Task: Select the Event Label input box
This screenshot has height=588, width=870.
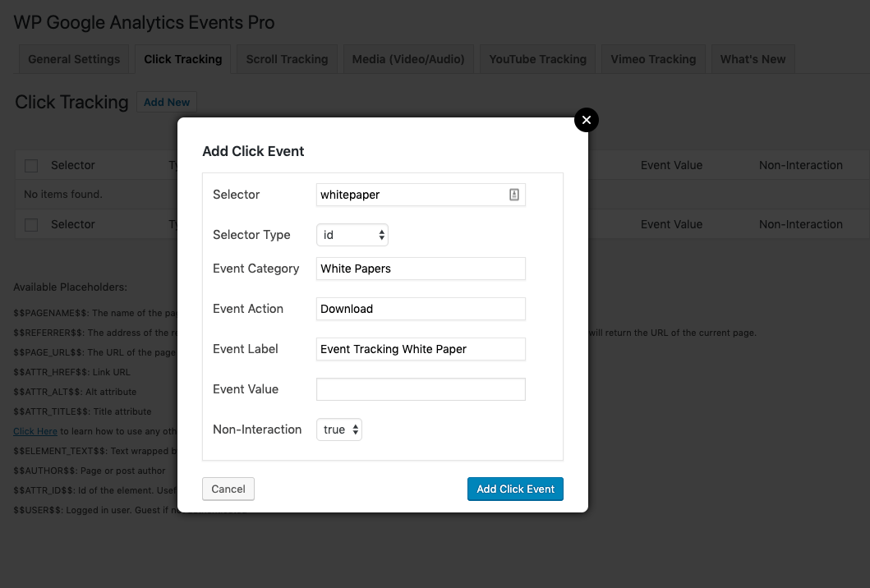Action: click(421, 349)
